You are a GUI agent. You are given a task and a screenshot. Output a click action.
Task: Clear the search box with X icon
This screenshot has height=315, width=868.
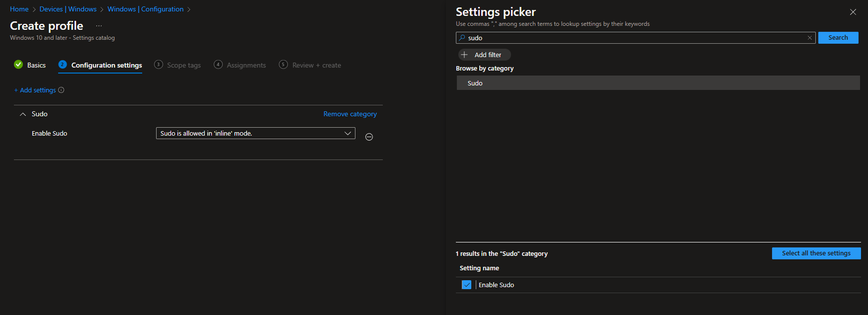pos(809,38)
